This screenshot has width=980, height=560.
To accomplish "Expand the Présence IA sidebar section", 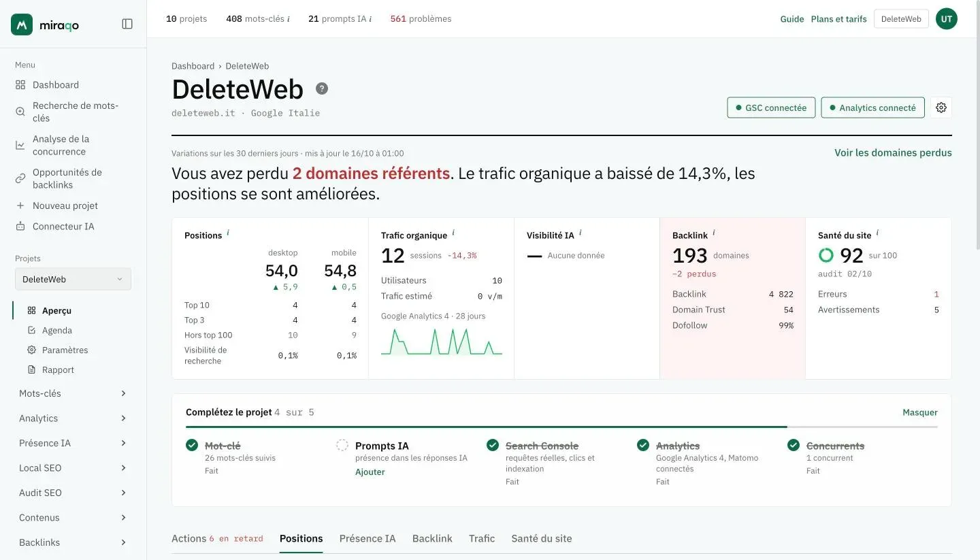I will (x=73, y=443).
